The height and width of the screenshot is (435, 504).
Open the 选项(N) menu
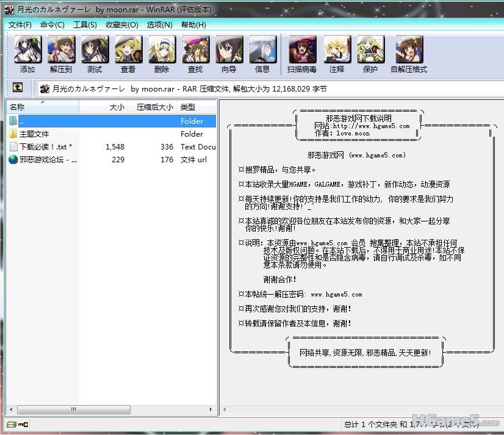(159, 25)
